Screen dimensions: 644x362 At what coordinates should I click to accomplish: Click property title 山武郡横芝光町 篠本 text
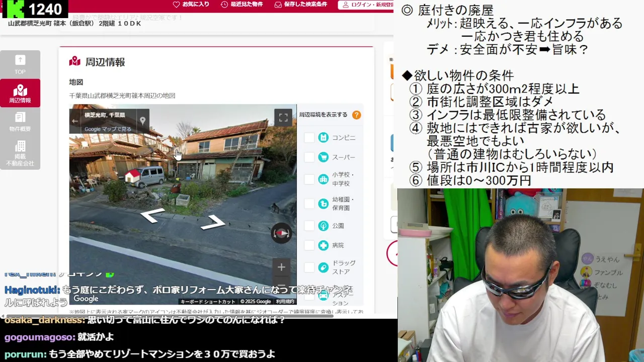click(x=38, y=24)
